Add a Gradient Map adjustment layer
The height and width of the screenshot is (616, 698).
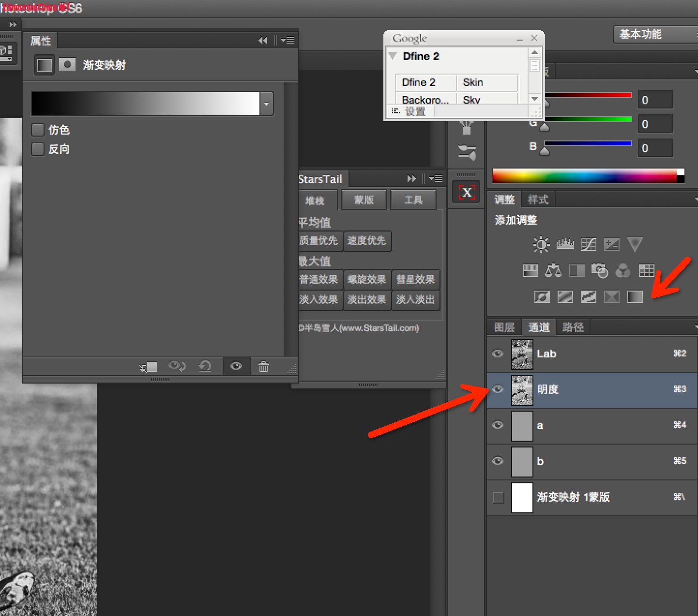click(x=635, y=296)
